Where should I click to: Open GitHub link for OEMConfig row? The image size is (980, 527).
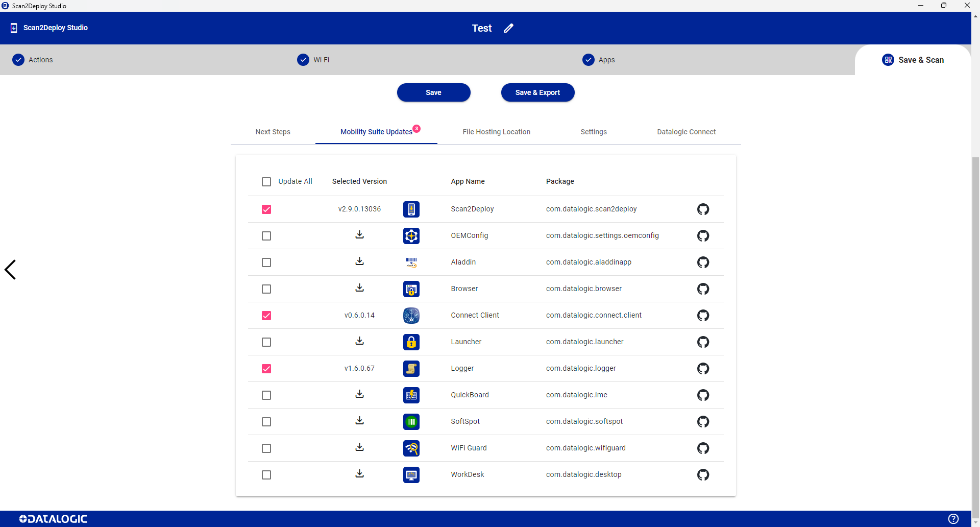pyautogui.click(x=703, y=235)
